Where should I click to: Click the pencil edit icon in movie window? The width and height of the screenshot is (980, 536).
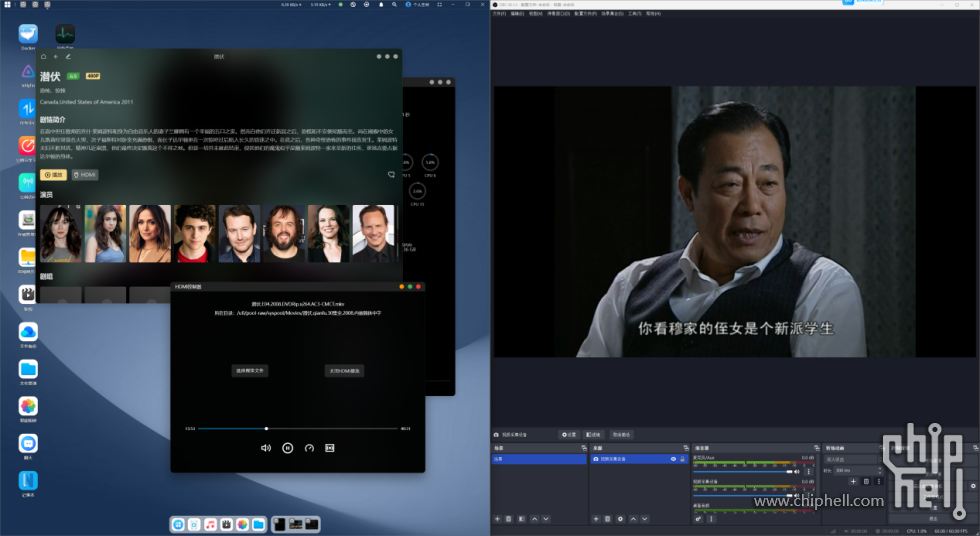[68, 56]
